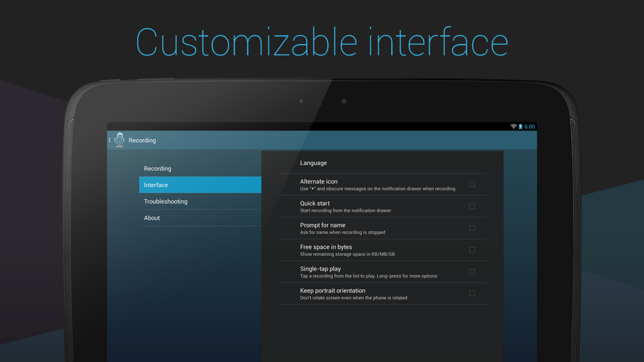Tap 'Start recording from the notification drawer' text
The width and height of the screenshot is (644, 362).
345,211
